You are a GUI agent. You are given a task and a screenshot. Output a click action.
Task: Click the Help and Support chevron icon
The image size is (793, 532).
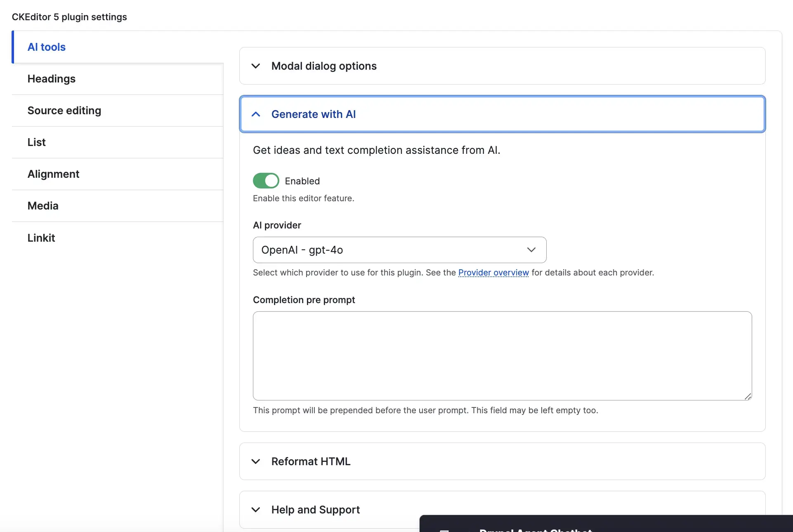256,510
